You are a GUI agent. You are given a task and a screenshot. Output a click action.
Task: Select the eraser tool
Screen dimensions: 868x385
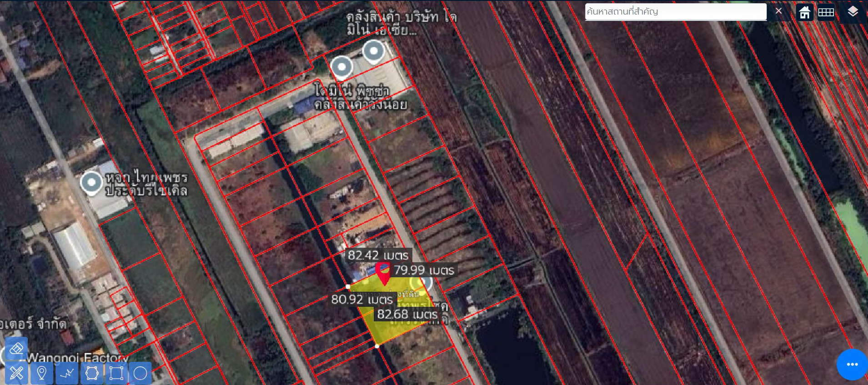coord(16,349)
